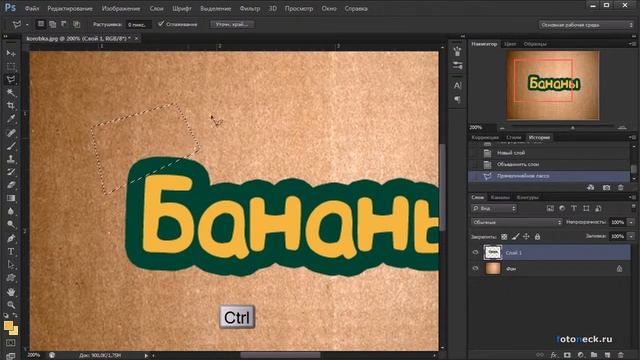This screenshot has width=640, height=360.
Task: Open the workspace switcher dropdown
Action: tap(586, 25)
